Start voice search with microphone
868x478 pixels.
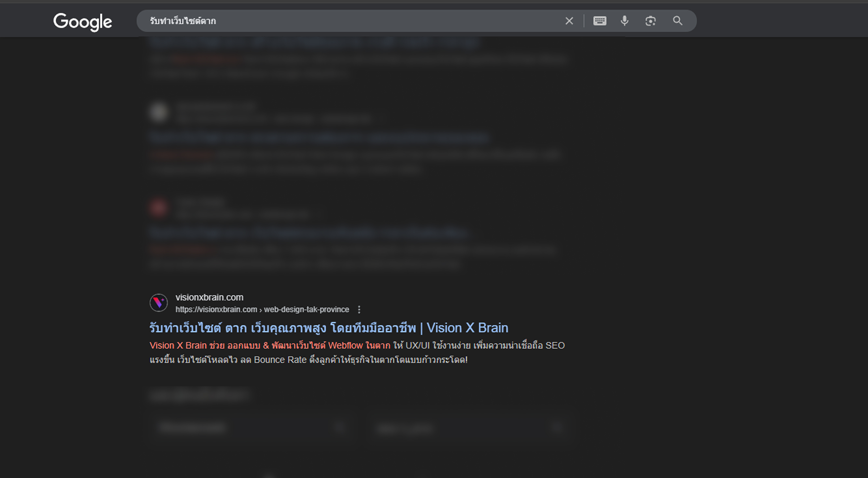(x=624, y=21)
